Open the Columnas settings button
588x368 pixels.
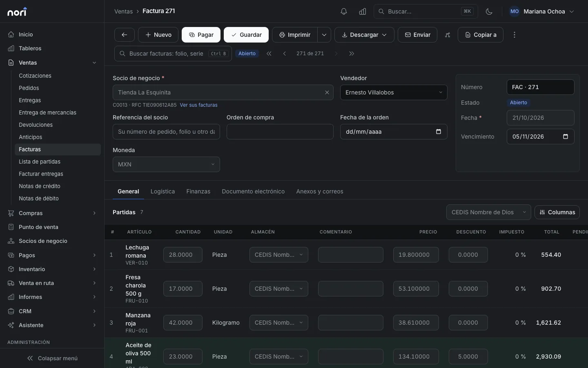tap(557, 212)
